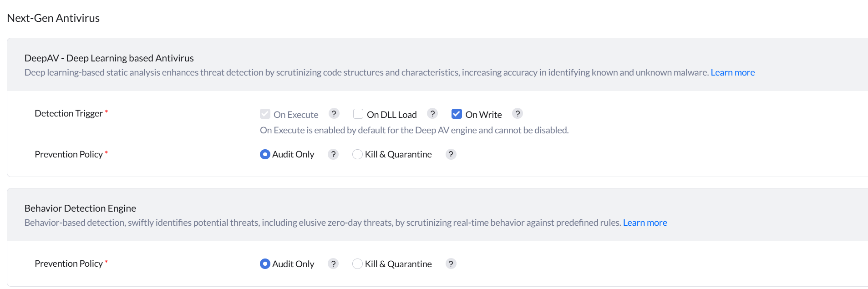Select Audit Only for Behavior Detection Engine
The width and height of the screenshot is (868, 289).
click(265, 264)
